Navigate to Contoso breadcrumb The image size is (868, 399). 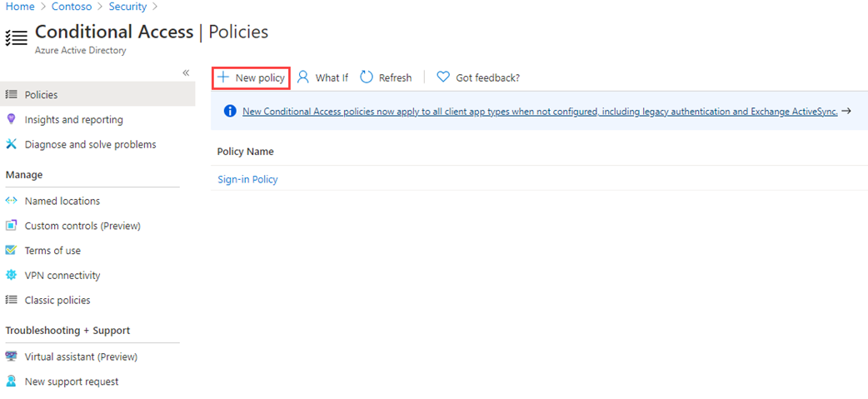pos(72,7)
